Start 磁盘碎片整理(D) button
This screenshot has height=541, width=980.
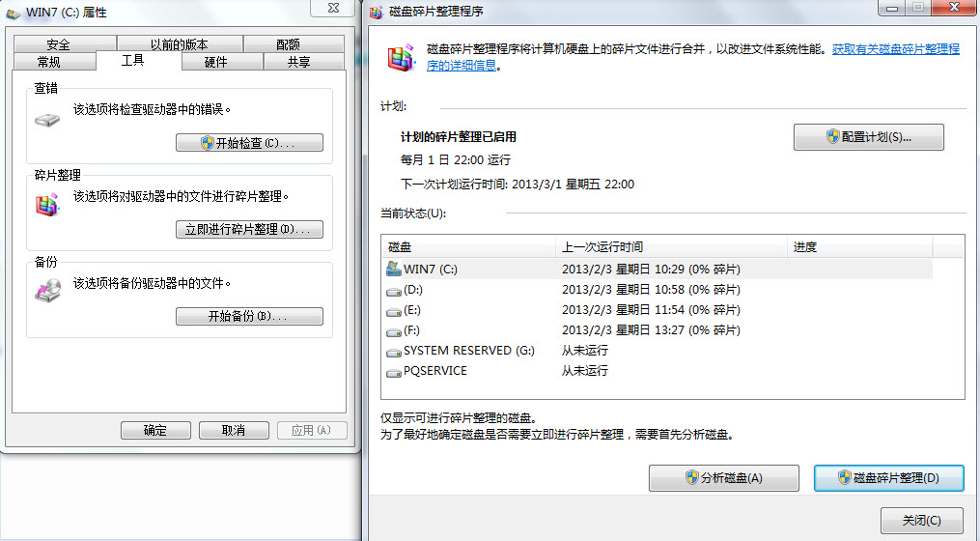(888, 478)
